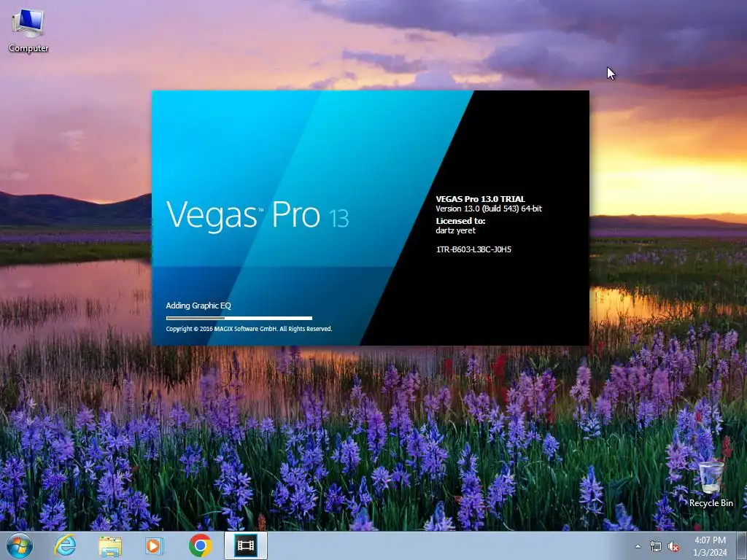The height and width of the screenshot is (560, 747).
Task: Open the clock showing 4:07 PM
Action: tap(710, 540)
